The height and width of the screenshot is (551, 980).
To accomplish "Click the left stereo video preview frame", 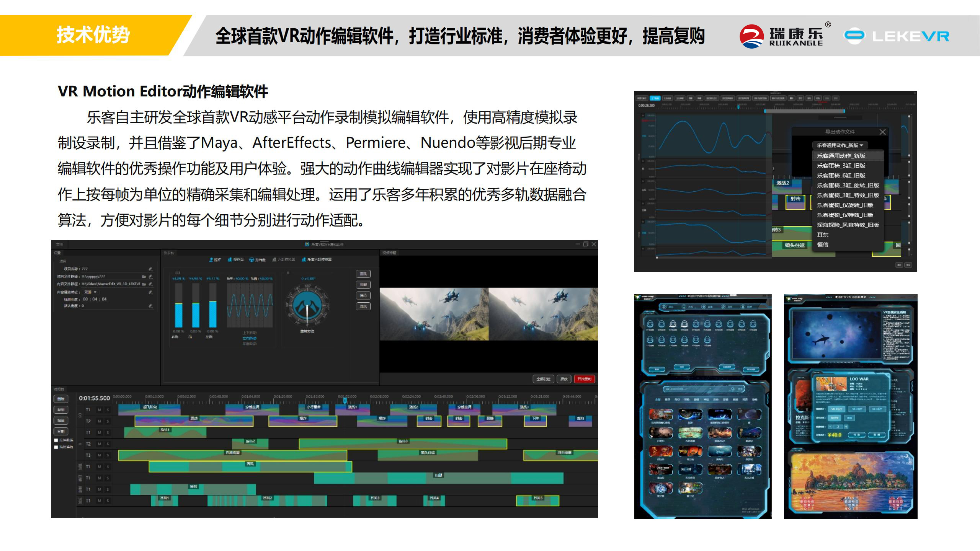I will [x=434, y=314].
